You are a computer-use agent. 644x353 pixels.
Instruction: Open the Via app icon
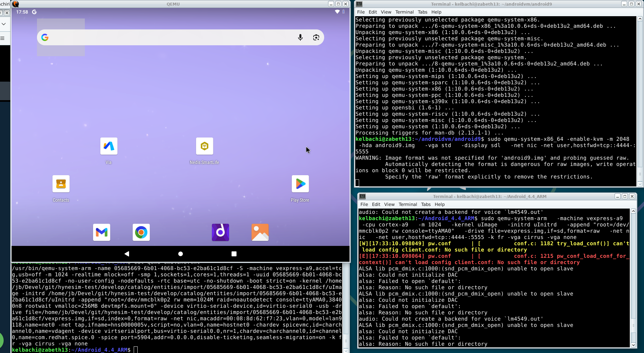(109, 146)
